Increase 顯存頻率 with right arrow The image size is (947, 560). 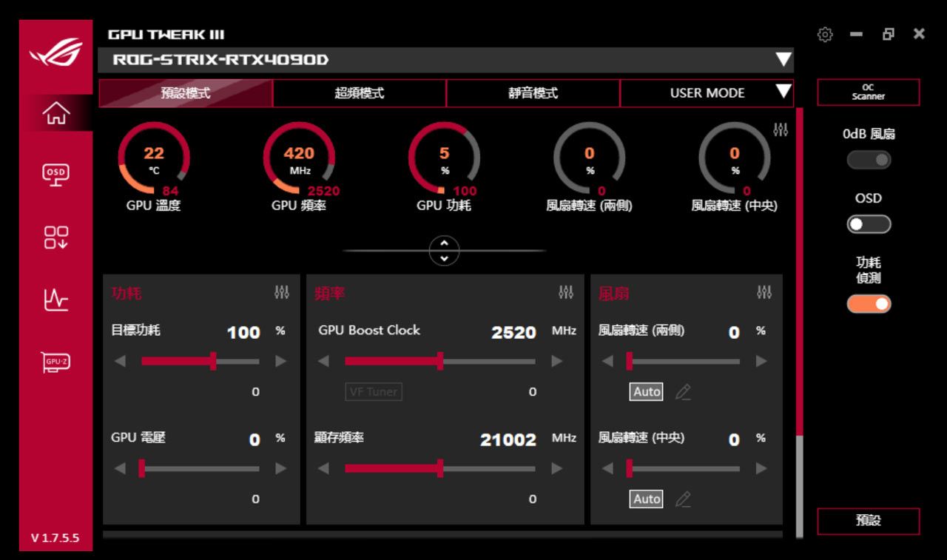click(x=557, y=468)
